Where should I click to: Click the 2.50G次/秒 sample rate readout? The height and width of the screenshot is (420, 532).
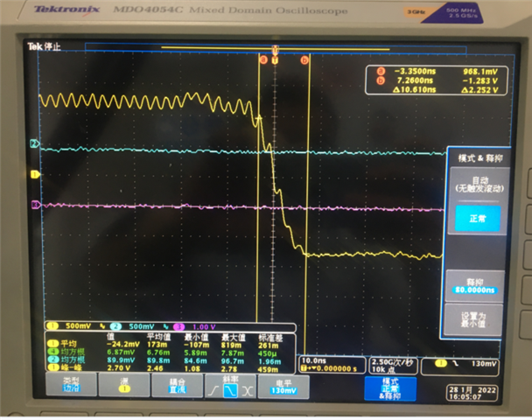393,362
